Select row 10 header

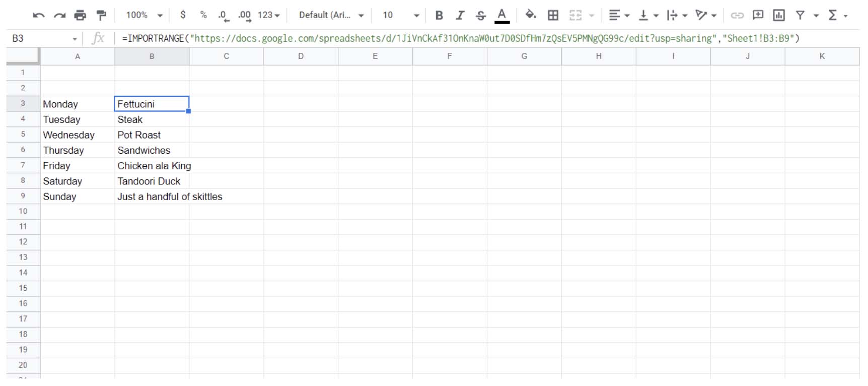click(23, 211)
